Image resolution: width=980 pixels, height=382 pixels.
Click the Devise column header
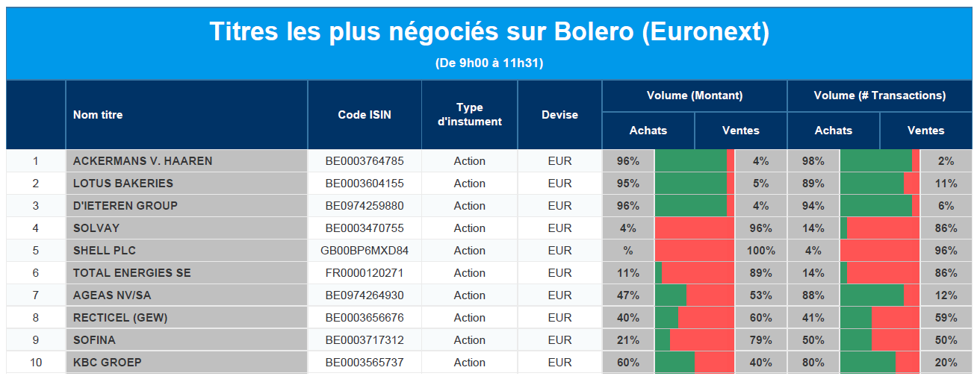tap(559, 115)
